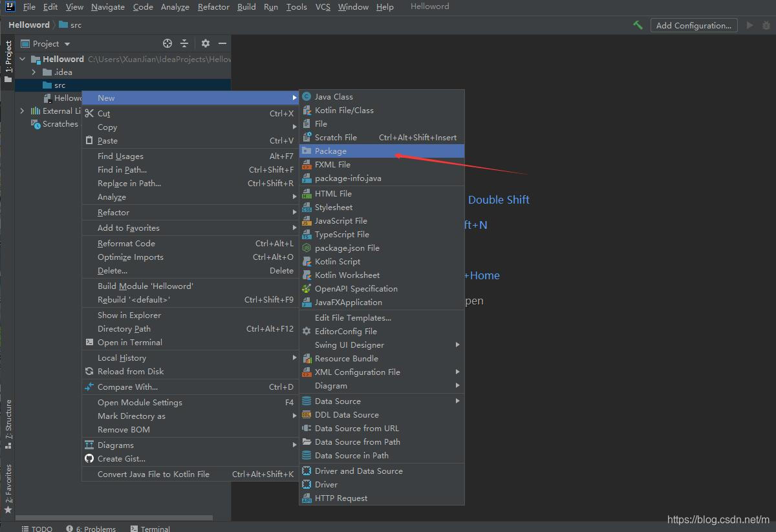Viewport: 776px width, 532px height.
Task: Open the Problems tool window
Action: [91, 528]
